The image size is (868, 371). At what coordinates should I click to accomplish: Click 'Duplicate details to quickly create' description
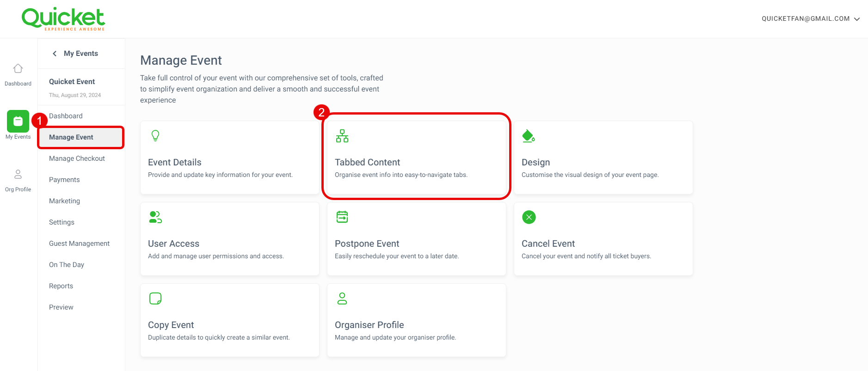pos(219,337)
